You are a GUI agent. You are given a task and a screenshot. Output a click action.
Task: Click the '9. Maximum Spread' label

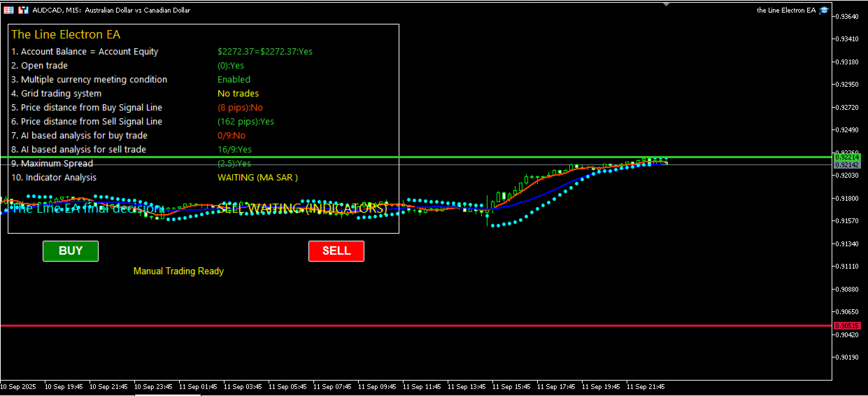(52, 164)
